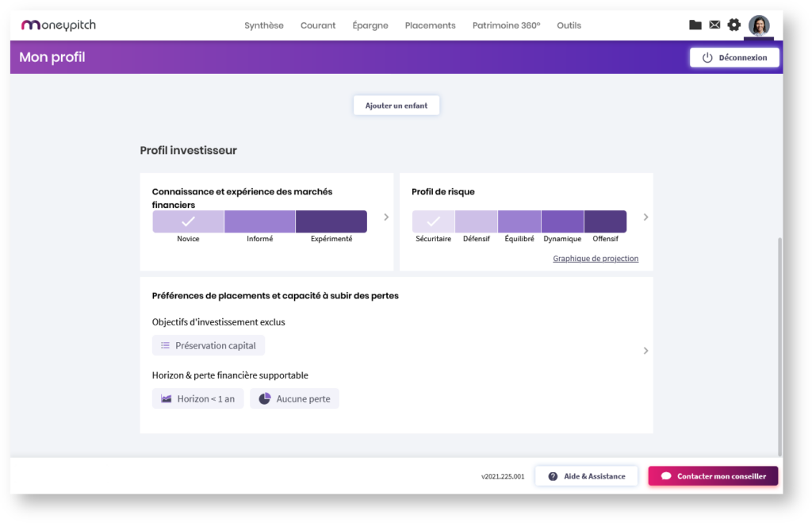Screen dimensions: 812x523
Task: Open settings gear icon
Action: [x=734, y=25]
